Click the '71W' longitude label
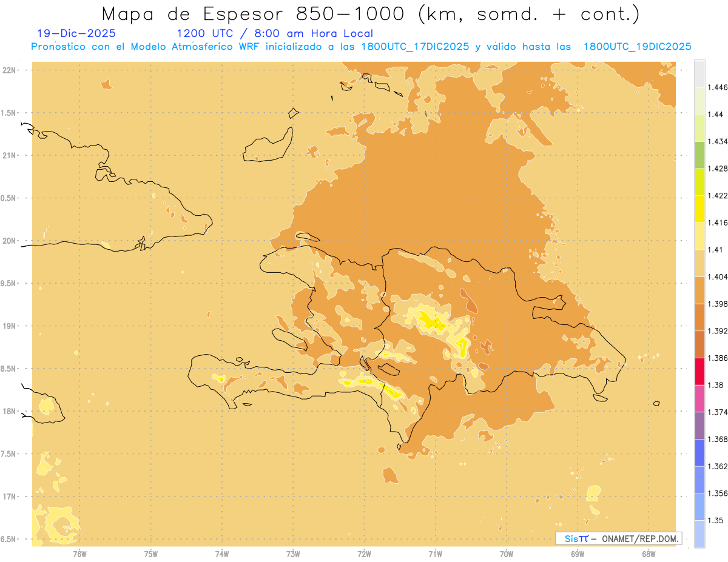 [x=435, y=554]
